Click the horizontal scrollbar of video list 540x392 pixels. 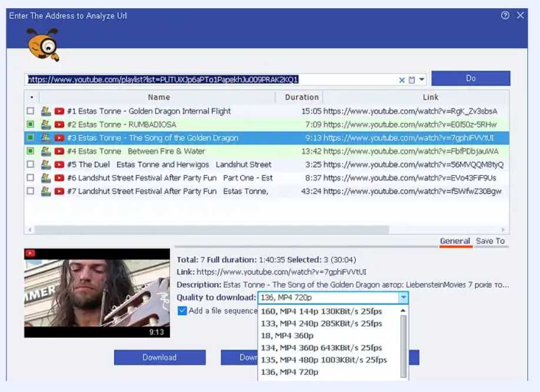click(212, 229)
